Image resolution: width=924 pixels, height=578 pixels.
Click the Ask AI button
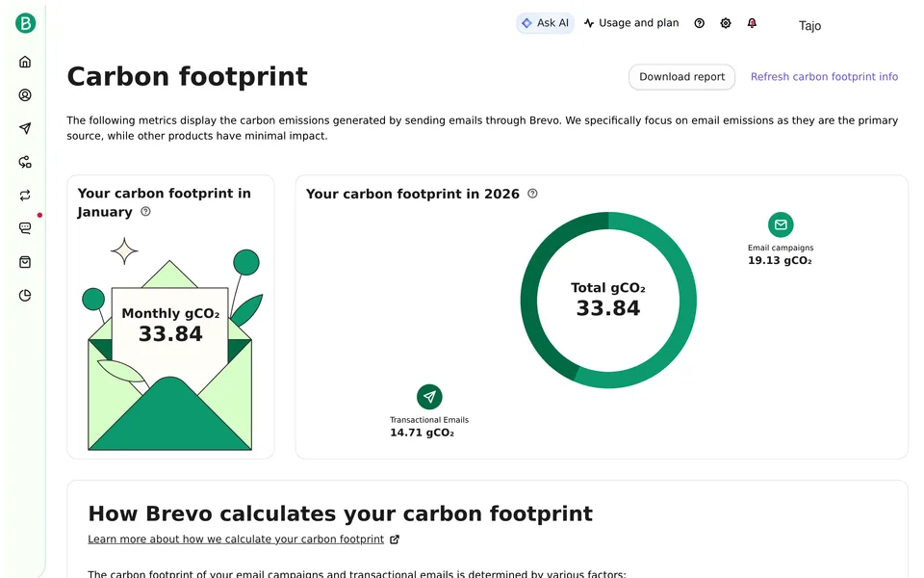point(545,23)
